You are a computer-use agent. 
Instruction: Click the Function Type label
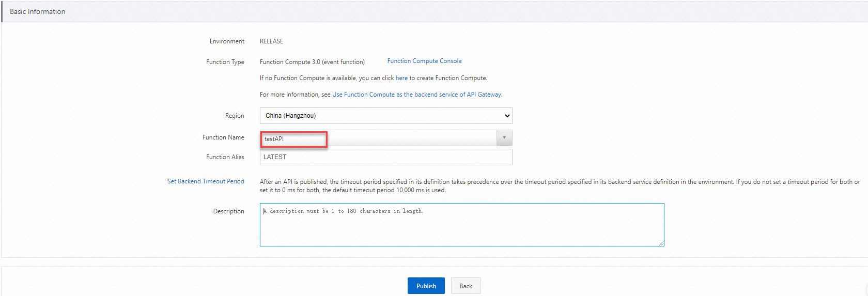point(225,62)
